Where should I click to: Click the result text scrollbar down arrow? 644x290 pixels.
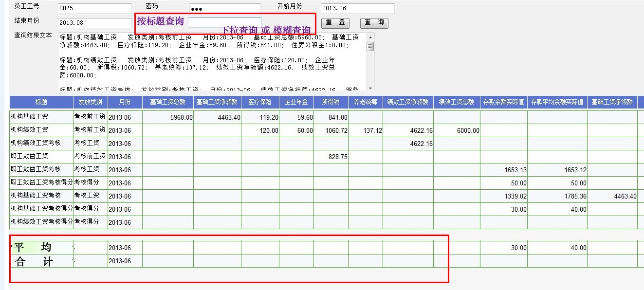[x=370, y=88]
